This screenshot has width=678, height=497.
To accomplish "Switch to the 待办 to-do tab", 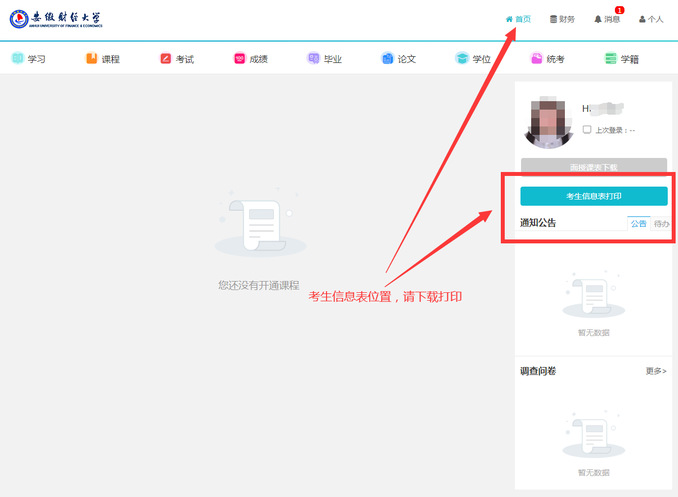I will [x=661, y=224].
